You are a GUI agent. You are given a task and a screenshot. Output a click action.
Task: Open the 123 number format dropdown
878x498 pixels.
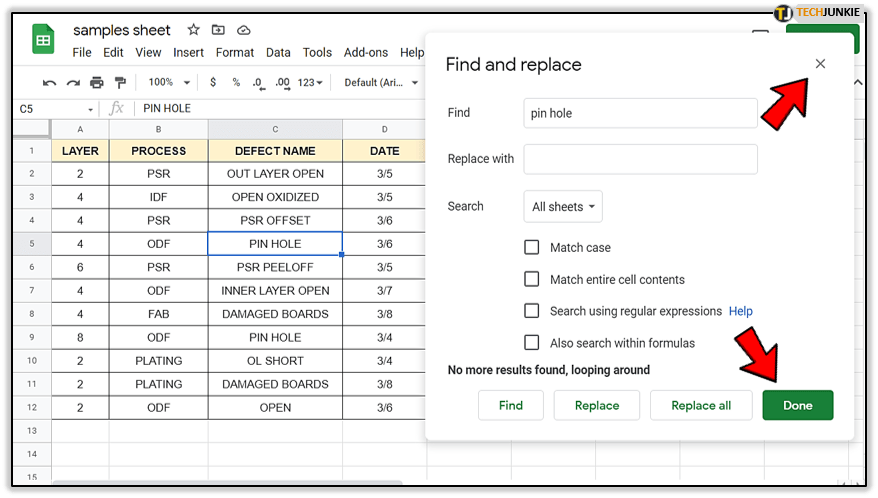(312, 82)
